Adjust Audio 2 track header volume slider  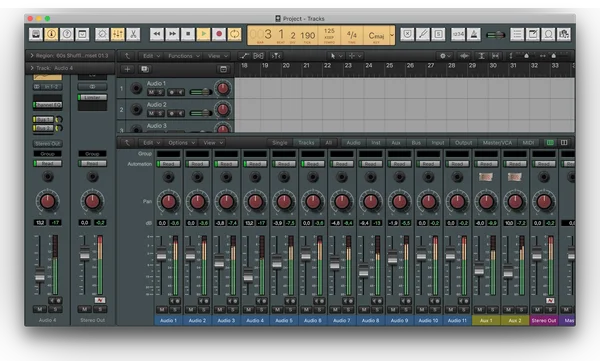201,113
